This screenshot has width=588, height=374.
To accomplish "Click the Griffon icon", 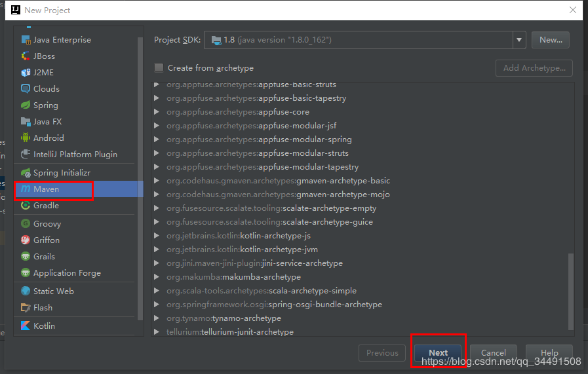I will (x=26, y=240).
